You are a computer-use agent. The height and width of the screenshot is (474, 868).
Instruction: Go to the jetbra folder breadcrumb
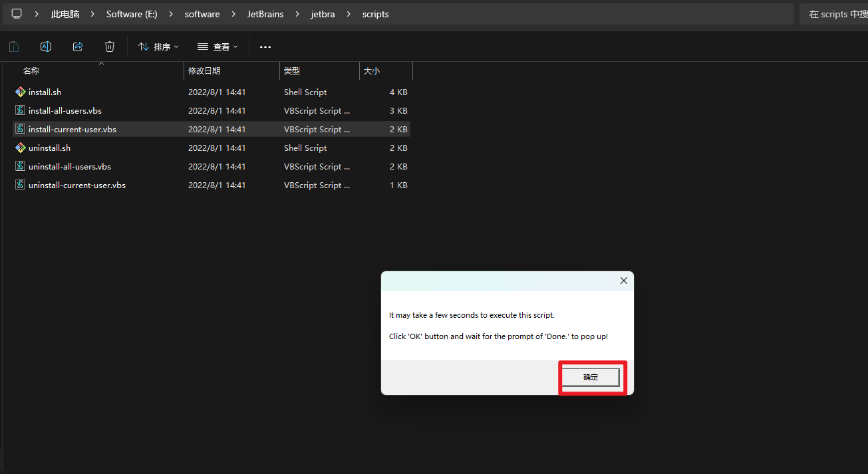click(x=324, y=14)
